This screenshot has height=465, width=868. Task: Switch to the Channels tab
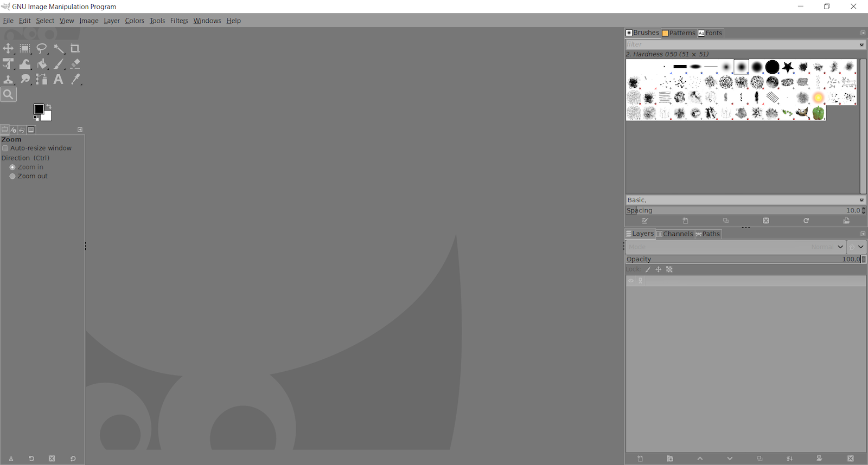tap(674, 234)
